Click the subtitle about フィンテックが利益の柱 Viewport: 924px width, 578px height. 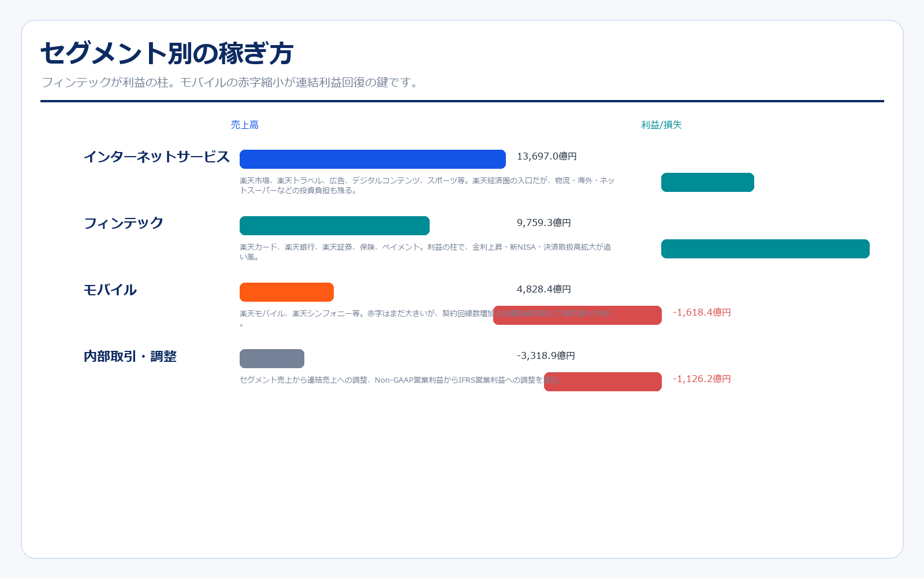(x=230, y=82)
